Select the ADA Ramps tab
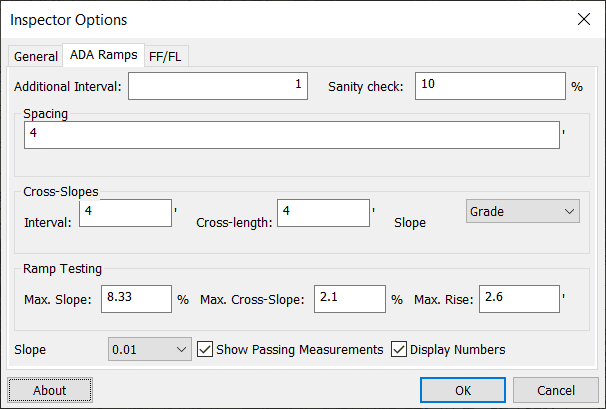606x409 pixels. 103,55
